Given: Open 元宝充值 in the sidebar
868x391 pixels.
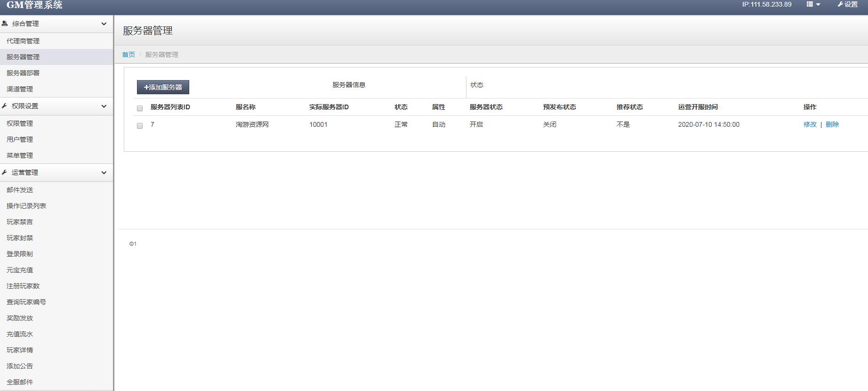Looking at the screenshot, I should point(20,270).
